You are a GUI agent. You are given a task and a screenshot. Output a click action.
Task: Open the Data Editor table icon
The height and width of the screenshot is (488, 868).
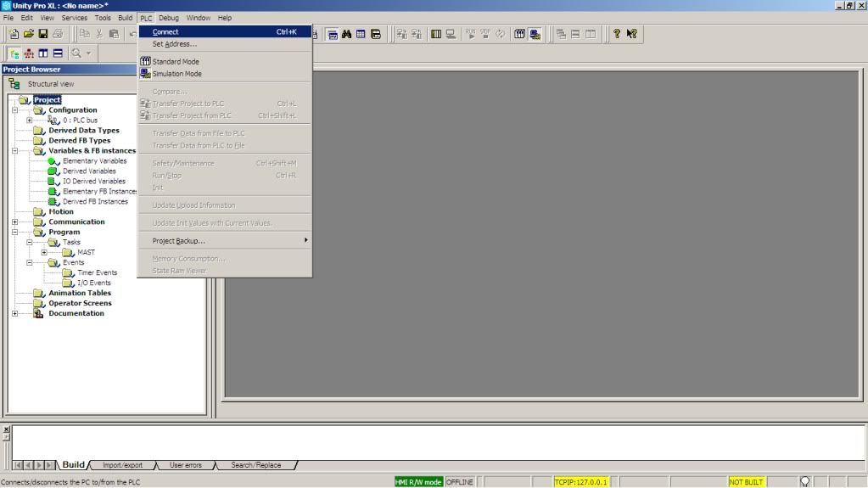pyautogui.click(x=361, y=34)
